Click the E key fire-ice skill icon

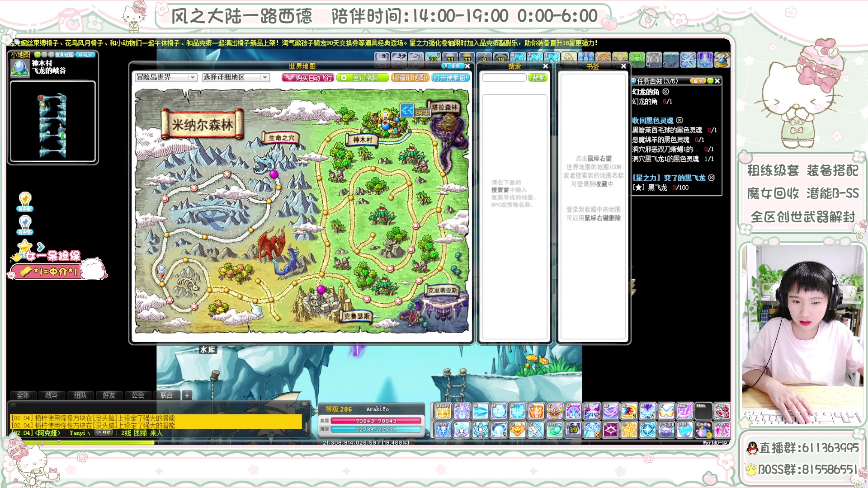pos(629,411)
